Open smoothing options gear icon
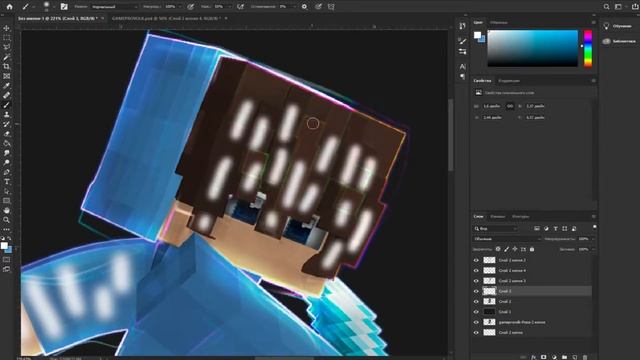This screenshot has height=360, width=640. coord(304,7)
